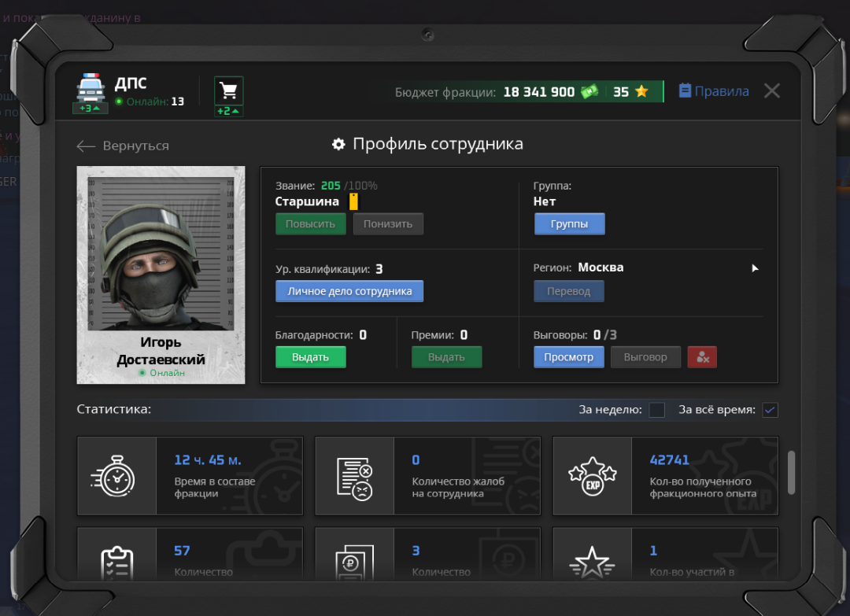850x616 pixels.
Task: Go back using the 'Вернуться' arrow link
Action: 123,146
